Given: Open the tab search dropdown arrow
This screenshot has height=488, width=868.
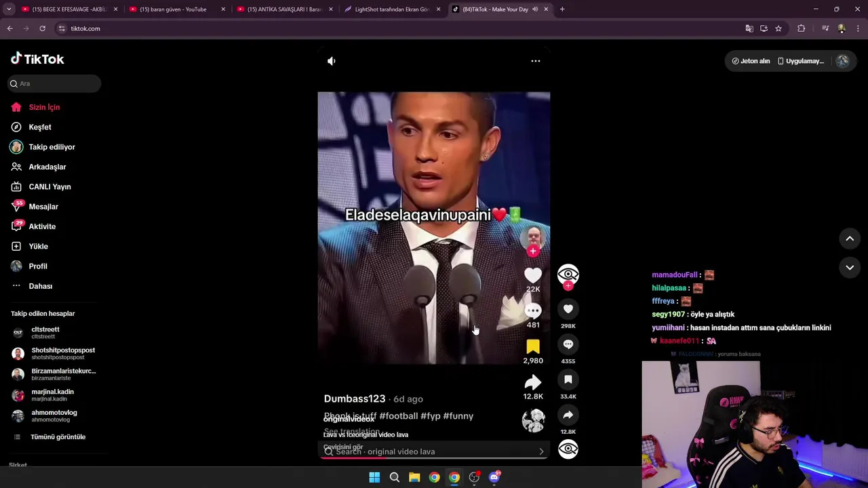Looking at the screenshot, I should (9, 9).
